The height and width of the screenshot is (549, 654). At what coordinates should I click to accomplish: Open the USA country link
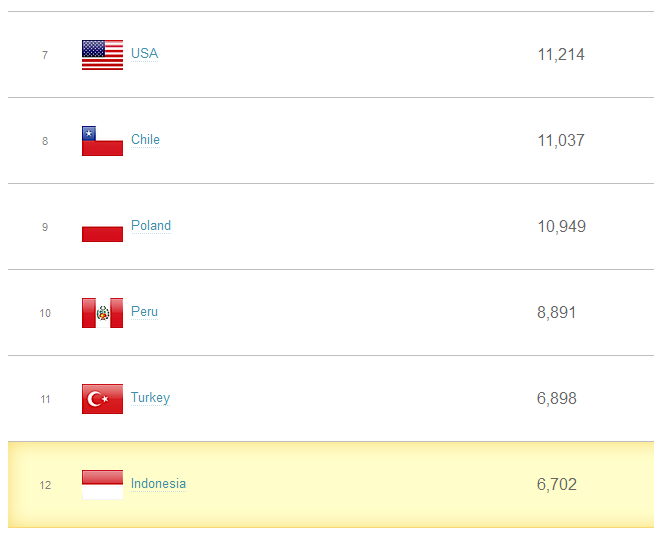click(144, 54)
